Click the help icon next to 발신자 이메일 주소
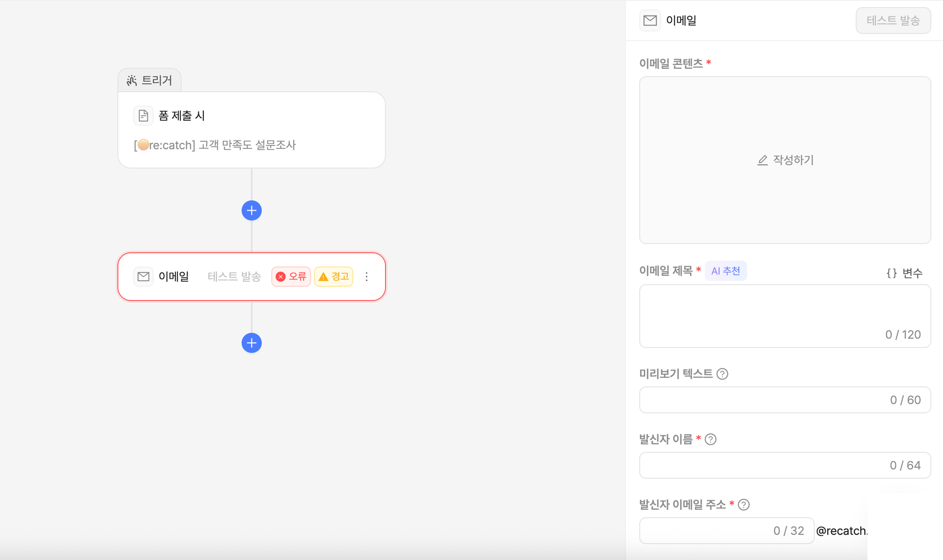This screenshot has height=560, width=943. pos(744,505)
